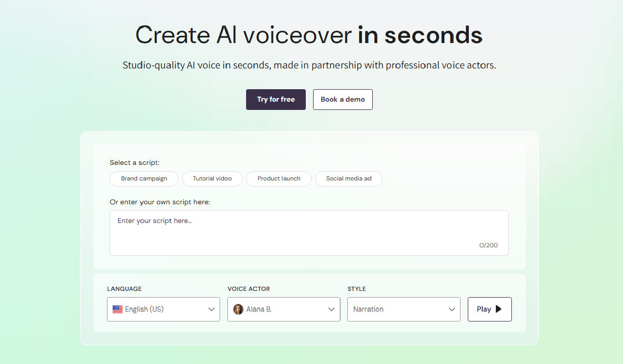Open the Narration style selector
Screen dimensions: 623x364
click(x=404, y=309)
